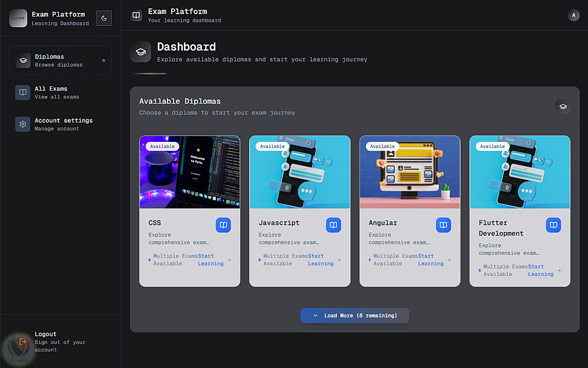The image size is (588, 368).
Task: Click Start Learning on the CSS card
Action: point(211,260)
